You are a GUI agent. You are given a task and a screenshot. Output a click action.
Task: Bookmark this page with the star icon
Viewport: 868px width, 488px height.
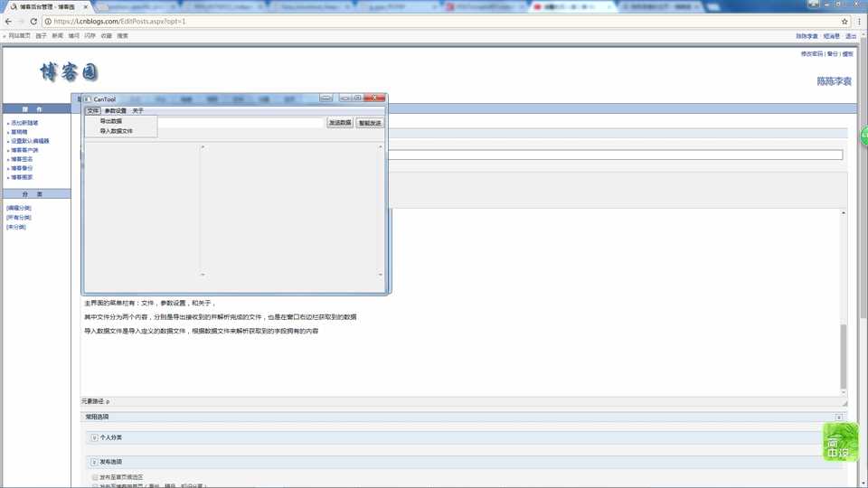click(844, 21)
